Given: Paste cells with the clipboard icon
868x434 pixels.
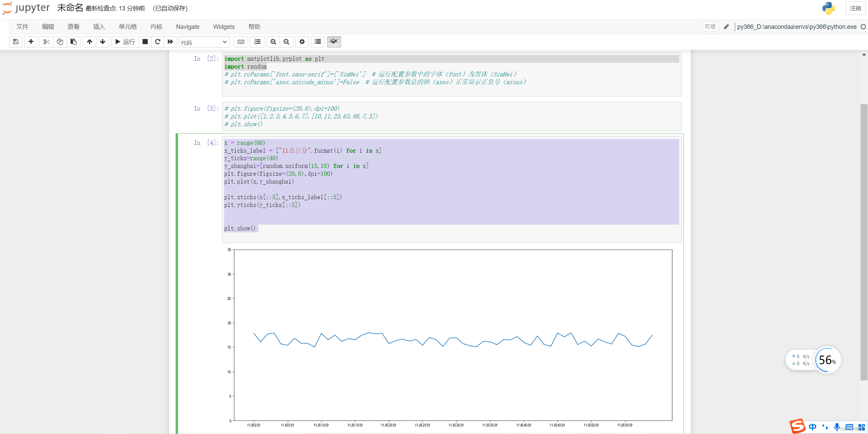Looking at the screenshot, I should click(x=73, y=42).
